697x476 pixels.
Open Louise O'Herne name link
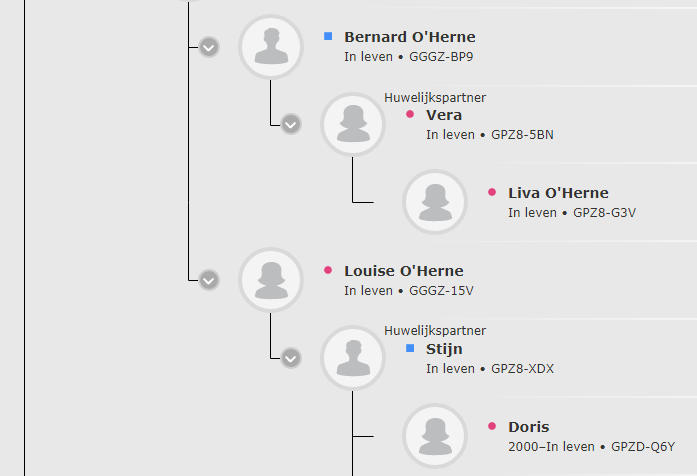tap(404, 271)
